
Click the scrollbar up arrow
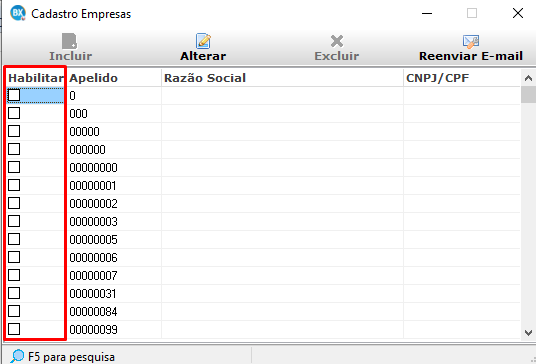click(528, 78)
